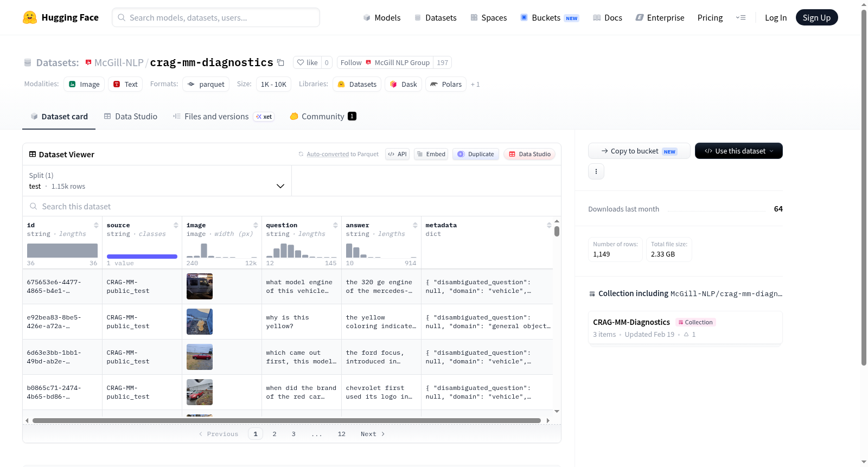
Task: Open the three-dot more options button
Action: [596, 171]
